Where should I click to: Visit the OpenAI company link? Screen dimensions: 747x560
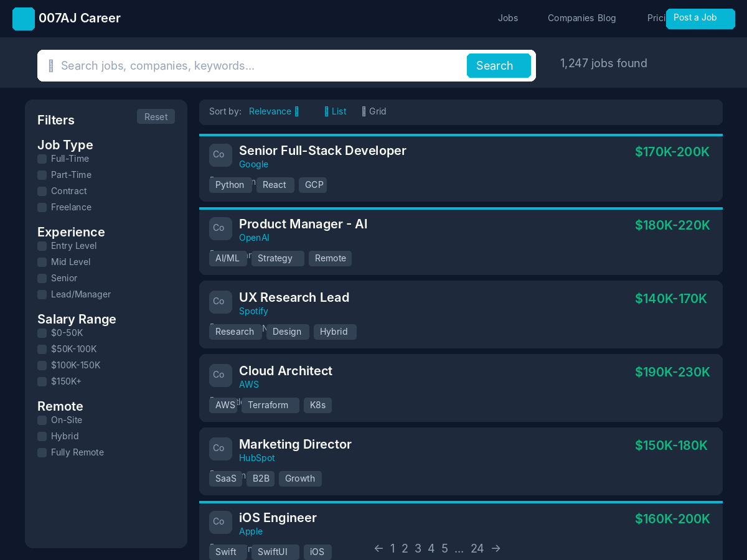tap(254, 238)
